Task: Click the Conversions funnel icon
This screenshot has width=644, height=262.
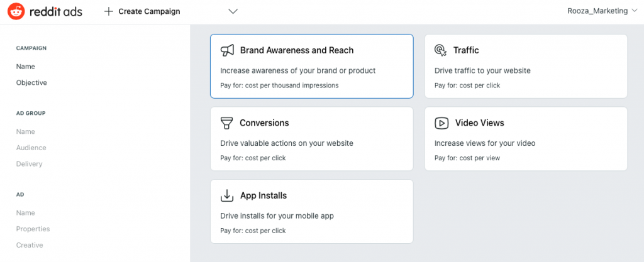Action: [226, 123]
